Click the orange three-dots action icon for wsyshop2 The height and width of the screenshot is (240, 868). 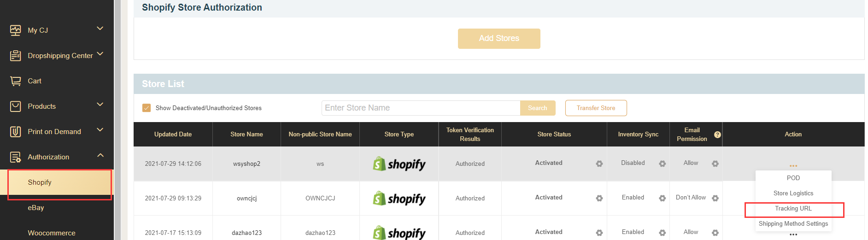tap(793, 166)
